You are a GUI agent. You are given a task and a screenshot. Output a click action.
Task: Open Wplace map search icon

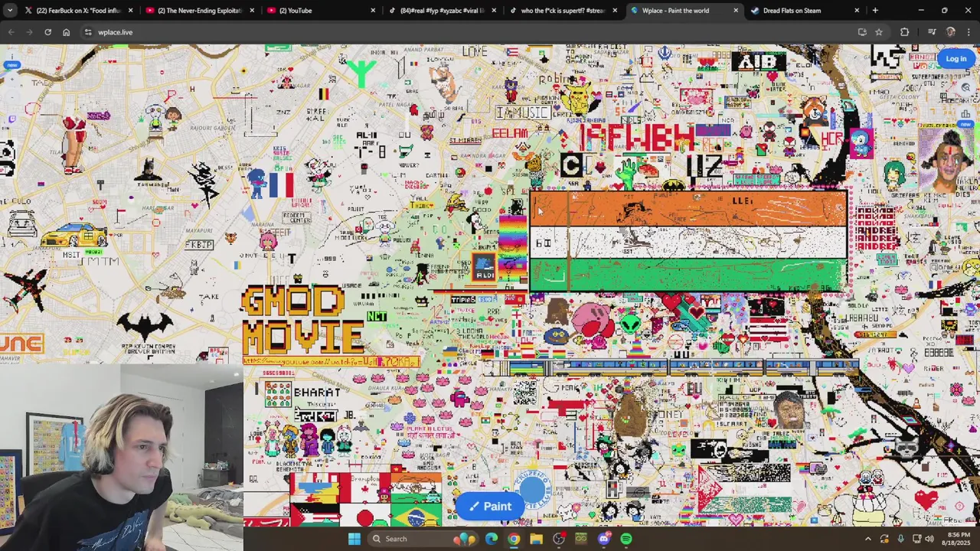click(x=965, y=88)
